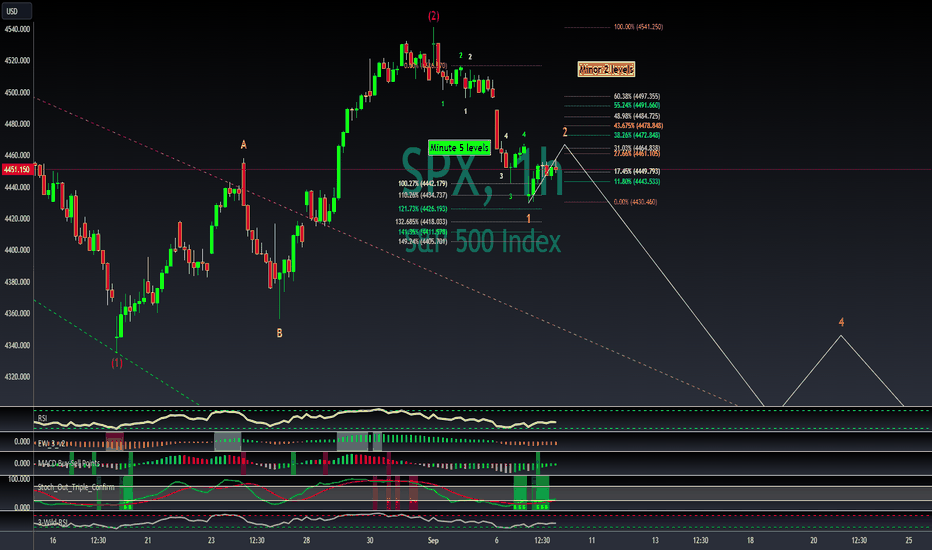
Task: Select the EWt_3_v2 indicator label
Action: [51, 444]
